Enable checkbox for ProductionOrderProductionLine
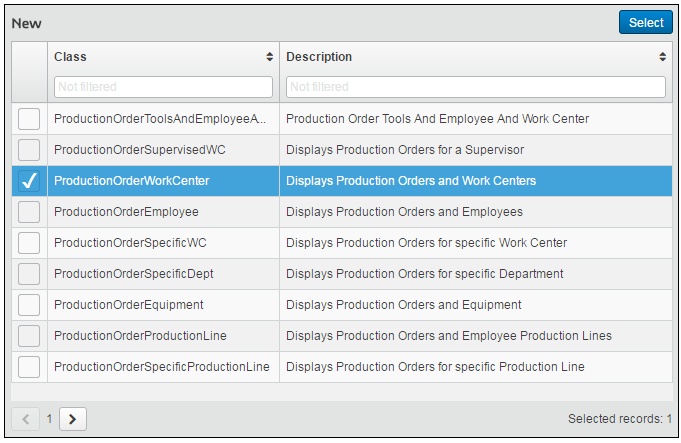This screenshot has height=443, width=681. point(29,336)
